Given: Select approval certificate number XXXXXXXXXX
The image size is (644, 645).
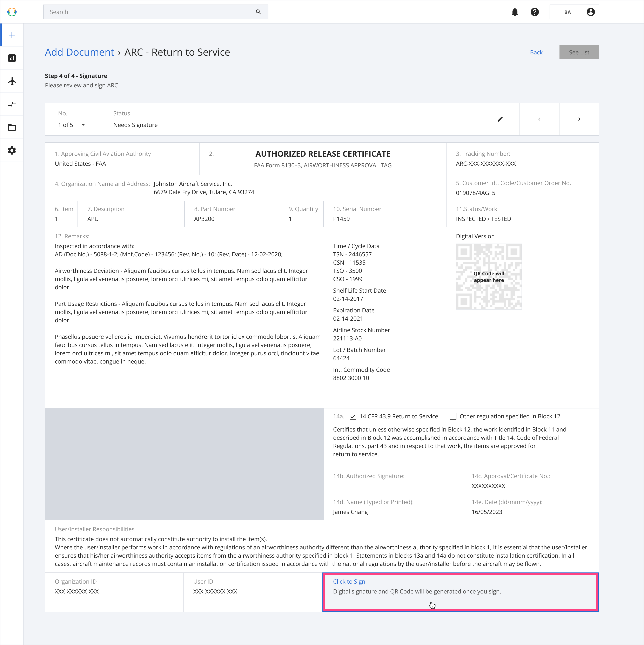Looking at the screenshot, I should pyautogui.click(x=488, y=486).
